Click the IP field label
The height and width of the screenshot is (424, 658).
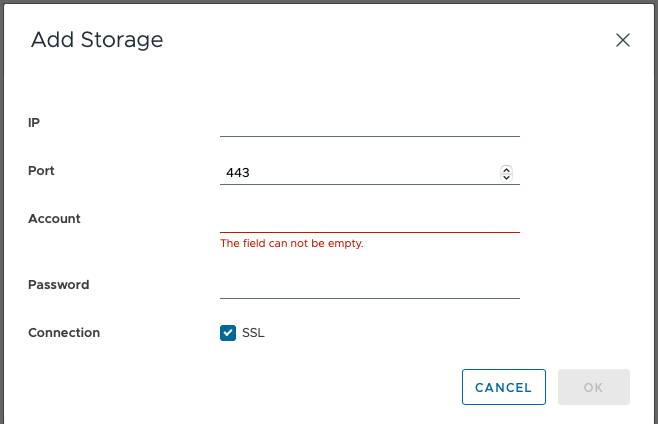pos(34,122)
